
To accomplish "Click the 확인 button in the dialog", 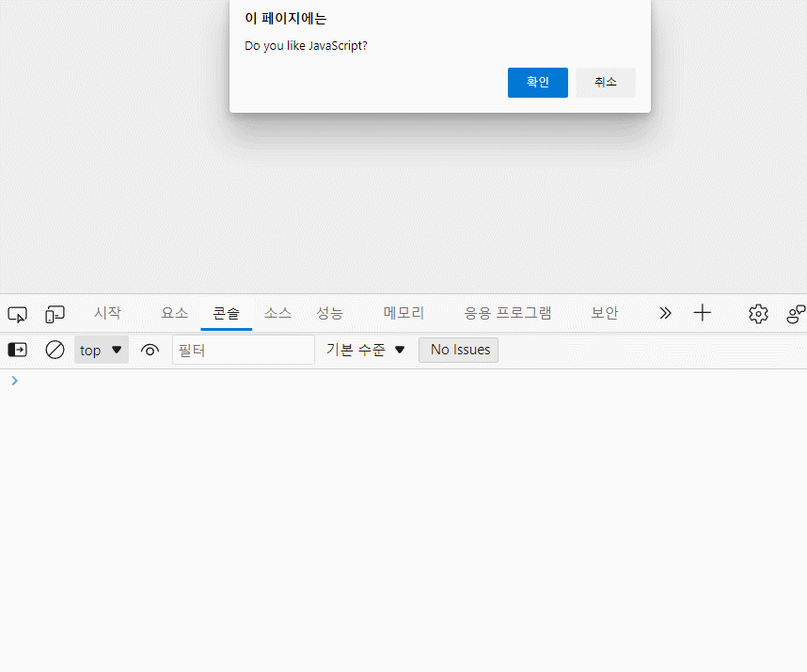I will coord(538,83).
